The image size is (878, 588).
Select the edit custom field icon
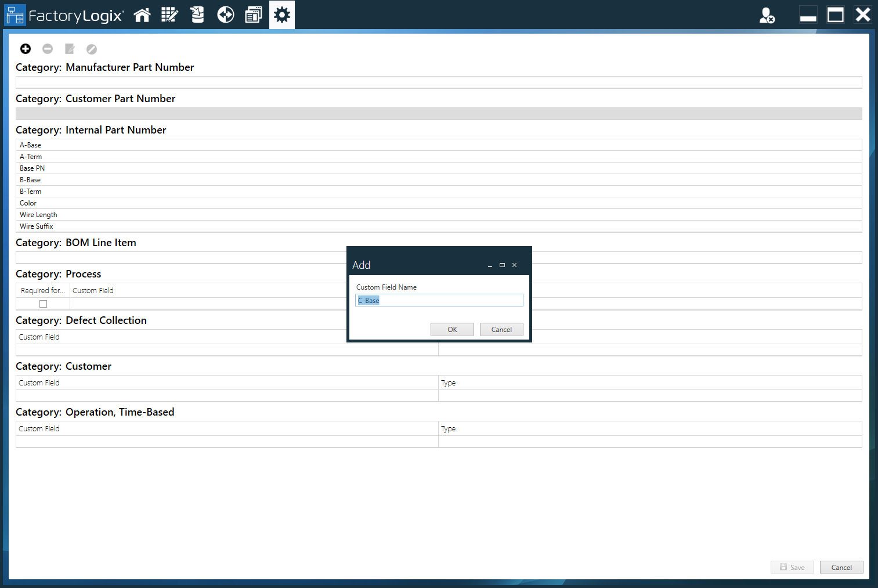coord(69,49)
